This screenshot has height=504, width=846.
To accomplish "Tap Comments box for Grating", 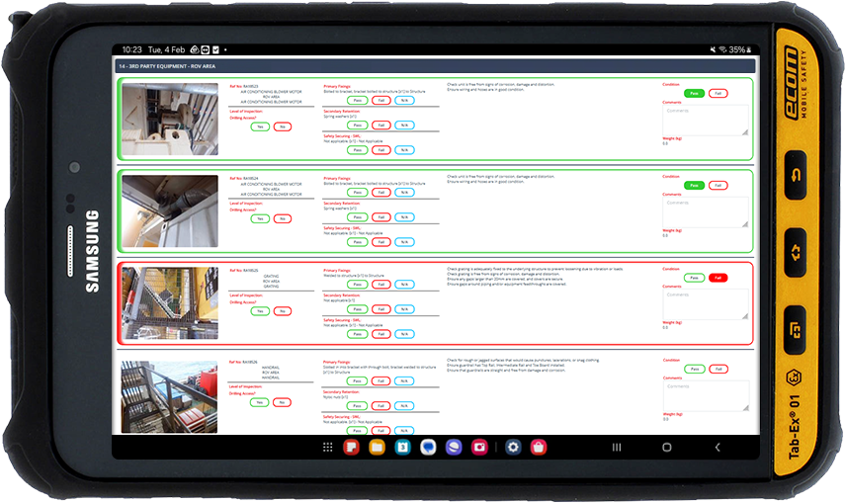I will point(706,304).
